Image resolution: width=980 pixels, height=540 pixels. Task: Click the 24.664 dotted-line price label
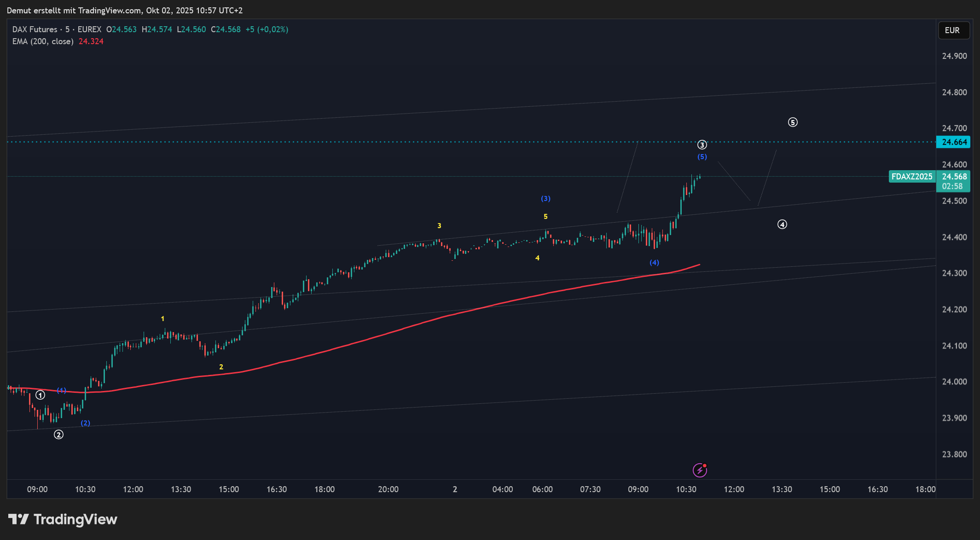[954, 142]
